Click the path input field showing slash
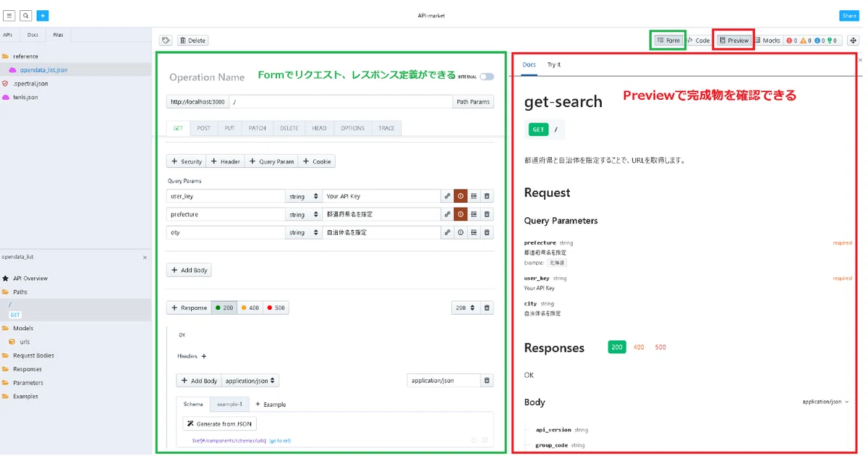 coord(341,102)
